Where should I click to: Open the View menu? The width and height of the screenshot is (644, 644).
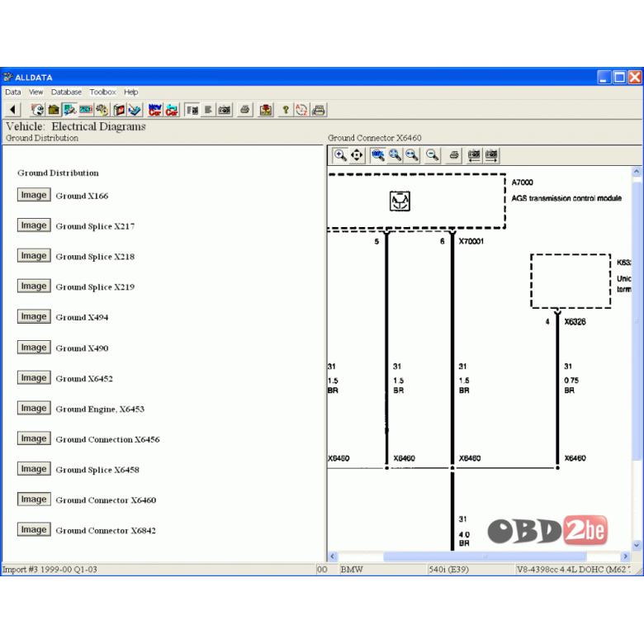(36, 92)
